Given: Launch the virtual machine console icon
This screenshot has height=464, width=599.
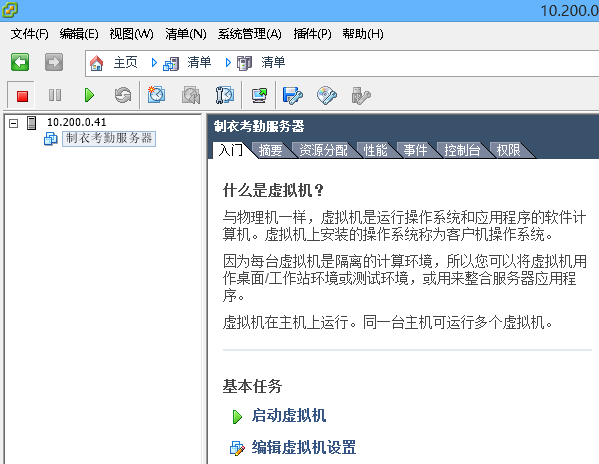Looking at the screenshot, I should 260,95.
